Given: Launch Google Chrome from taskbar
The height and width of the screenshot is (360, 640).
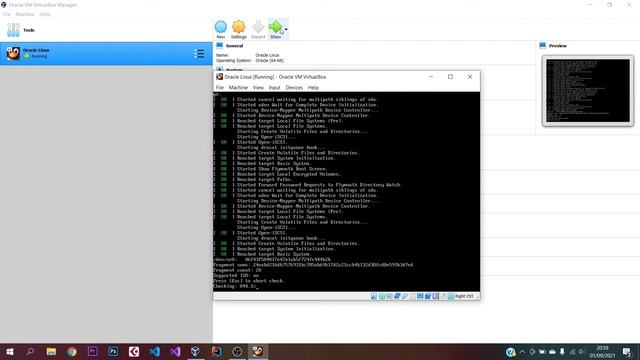Looking at the screenshot, I should pos(72,351).
